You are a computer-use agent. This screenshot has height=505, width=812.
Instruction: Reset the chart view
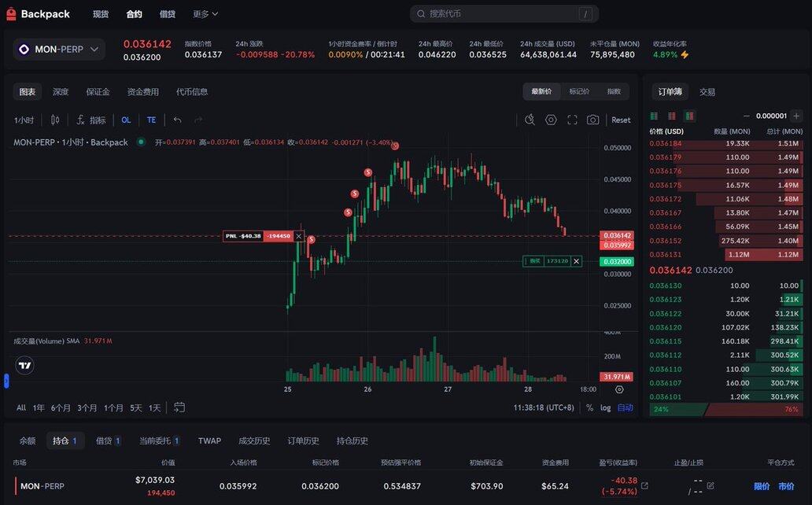pyautogui.click(x=621, y=120)
